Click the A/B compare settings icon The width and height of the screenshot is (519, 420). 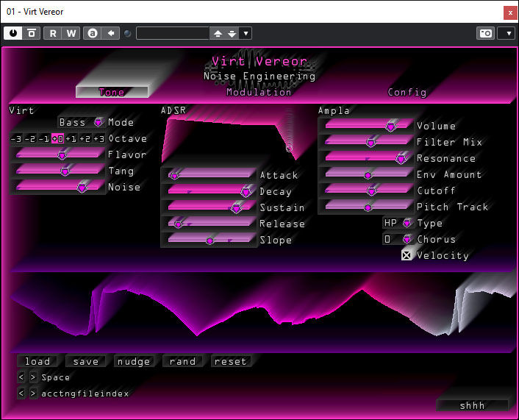click(92, 33)
